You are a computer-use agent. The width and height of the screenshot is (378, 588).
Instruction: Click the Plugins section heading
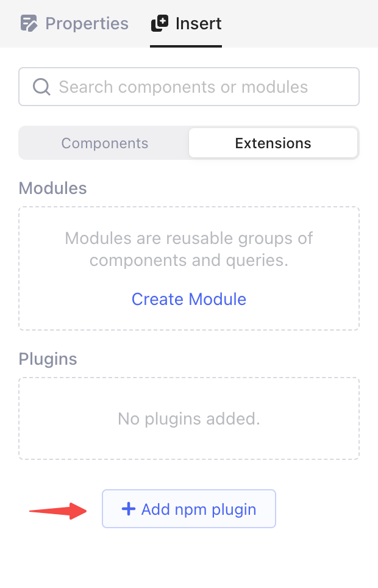[x=48, y=358]
